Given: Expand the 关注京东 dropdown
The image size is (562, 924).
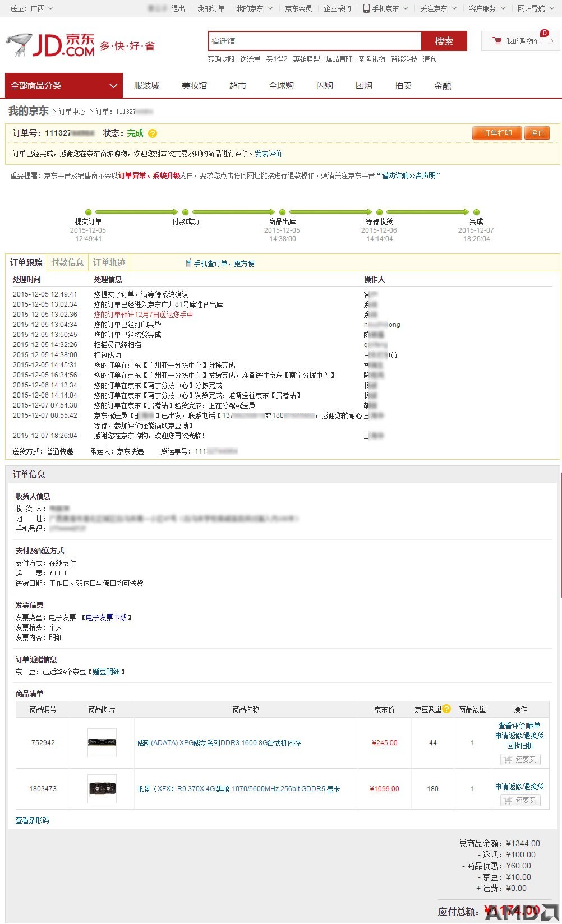Looking at the screenshot, I should coord(439,8).
